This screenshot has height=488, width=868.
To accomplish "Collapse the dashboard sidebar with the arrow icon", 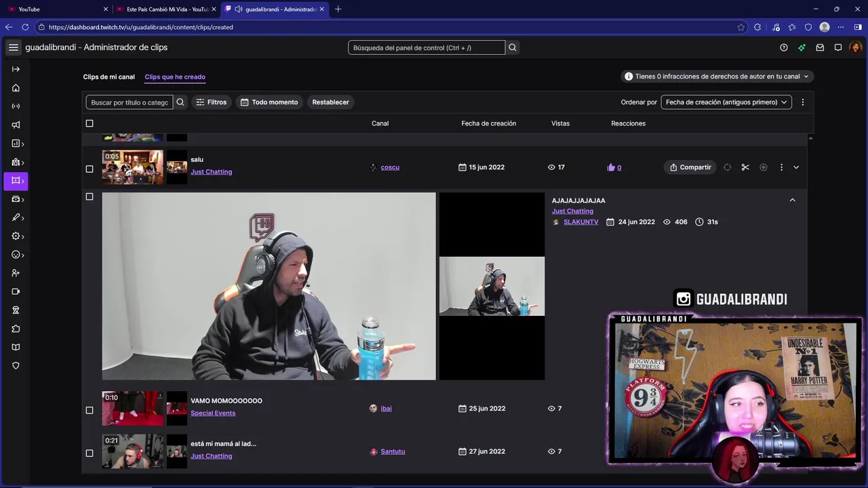I will pos(16,69).
